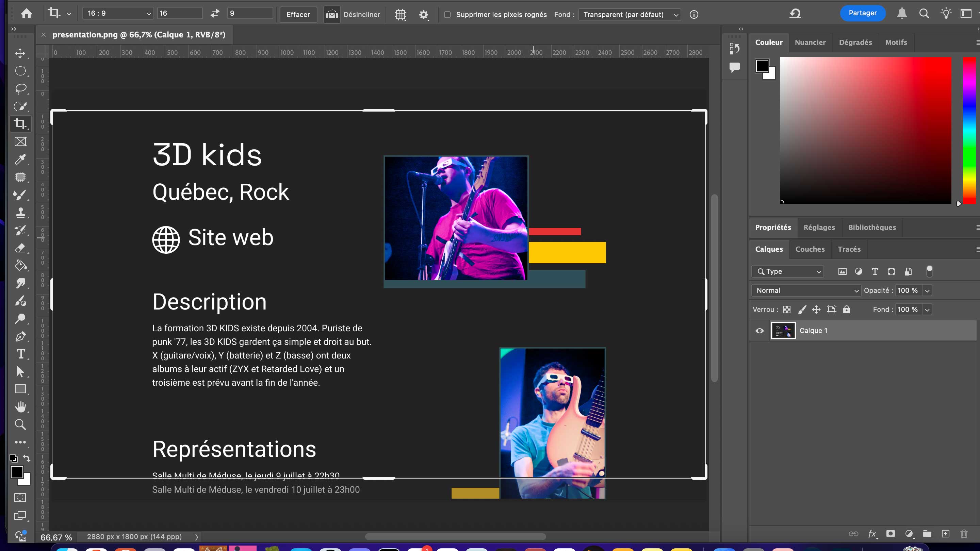Image resolution: width=980 pixels, height=551 pixels.
Task: Select the Horizontal Type tool
Action: click(x=21, y=354)
